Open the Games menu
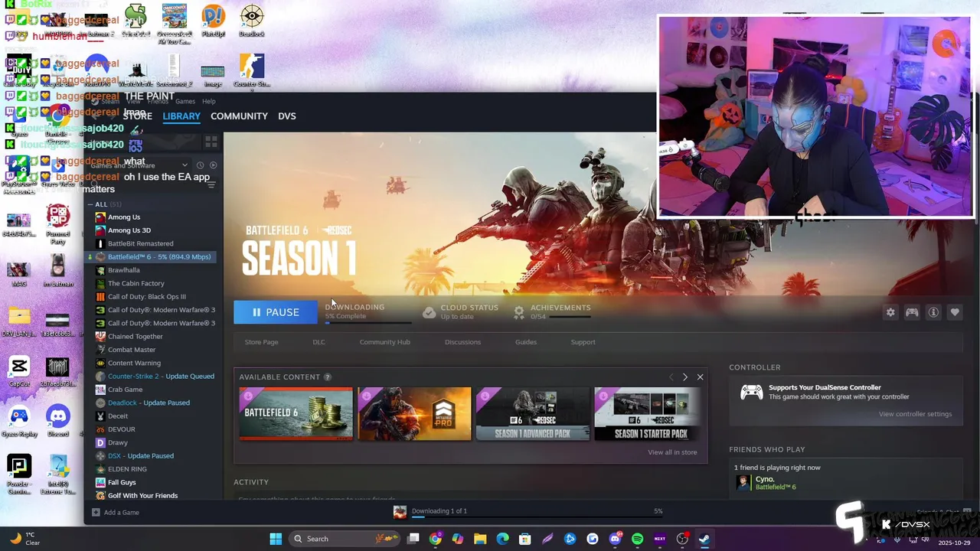The image size is (980, 551). tap(185, 101)
